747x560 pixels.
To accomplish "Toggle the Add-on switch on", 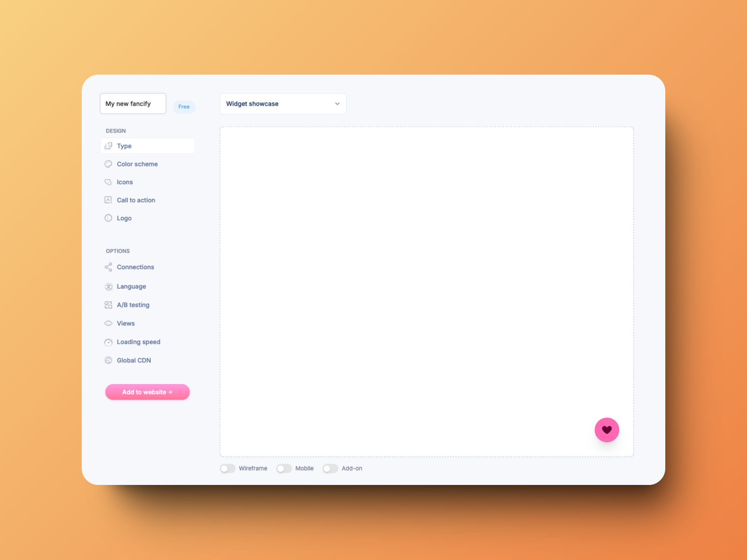I will (330, 468).
